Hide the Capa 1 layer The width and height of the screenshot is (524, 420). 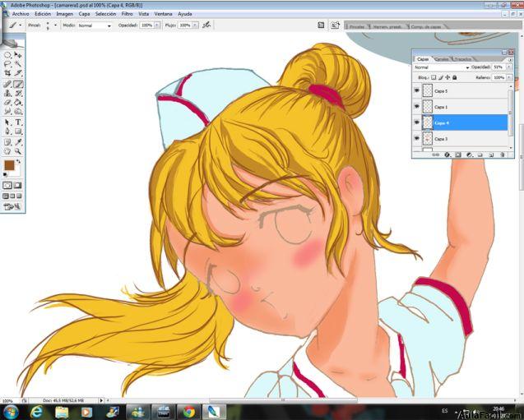click(x=417, y=107)
